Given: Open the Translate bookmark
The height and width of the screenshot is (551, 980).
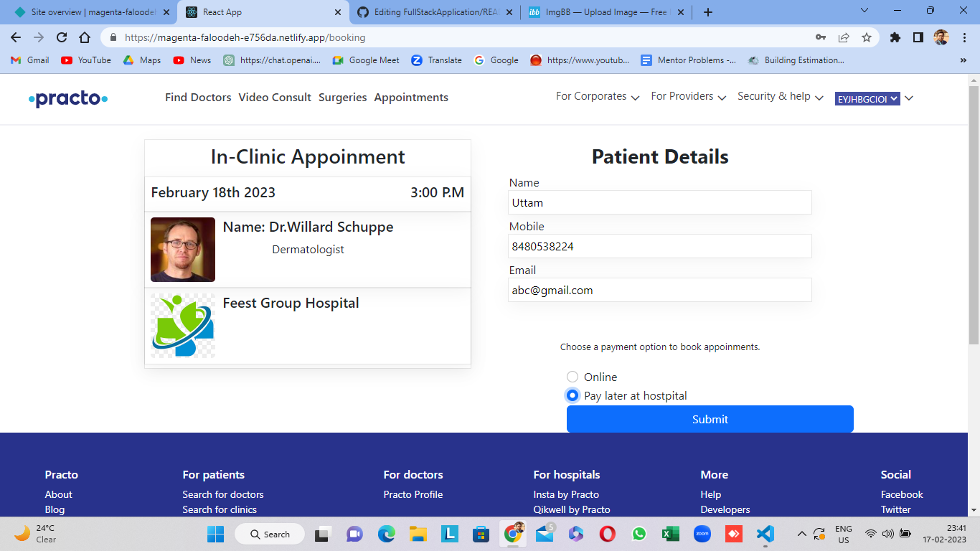Looking at the screenshot, I should [436, 60].
